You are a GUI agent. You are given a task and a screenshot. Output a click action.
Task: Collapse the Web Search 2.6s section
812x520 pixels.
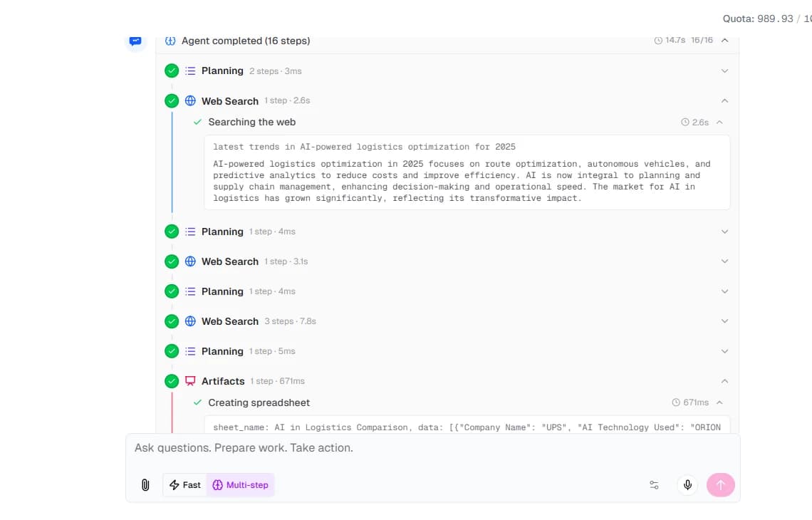pyautogui.click(x=724, y=101)
